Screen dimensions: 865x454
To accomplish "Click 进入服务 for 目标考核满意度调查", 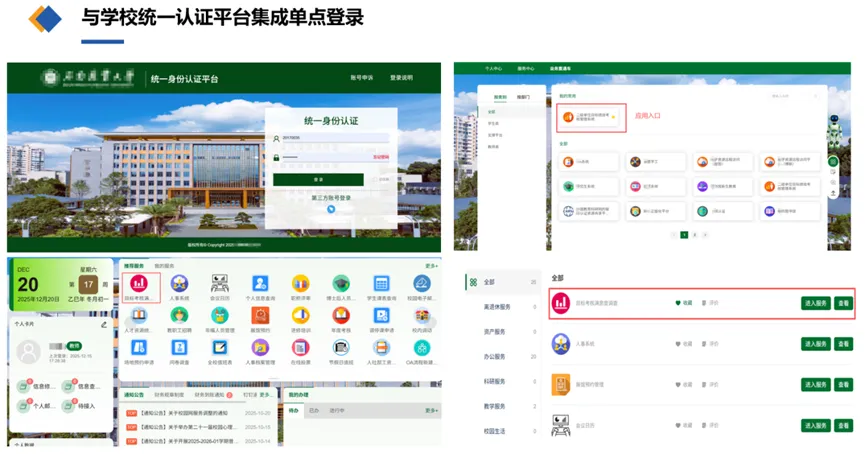I will (815, 303).
